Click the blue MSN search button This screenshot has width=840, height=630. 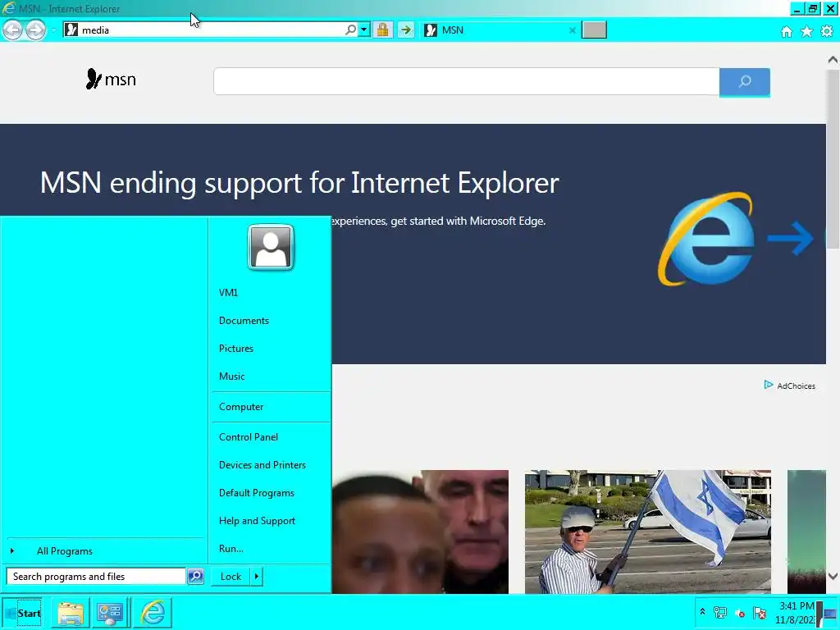point(745,82)
